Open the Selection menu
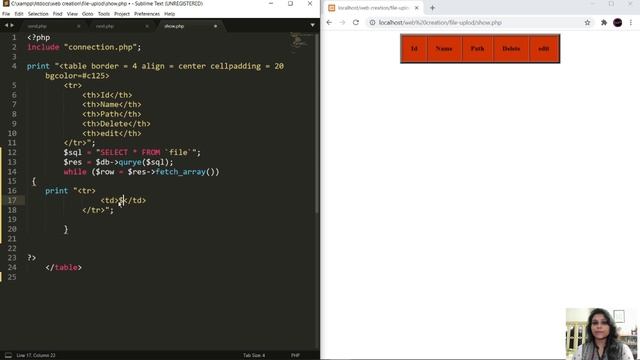Viewport: 640px width, 360px height. pyautogui.click(x=38, y=14)
